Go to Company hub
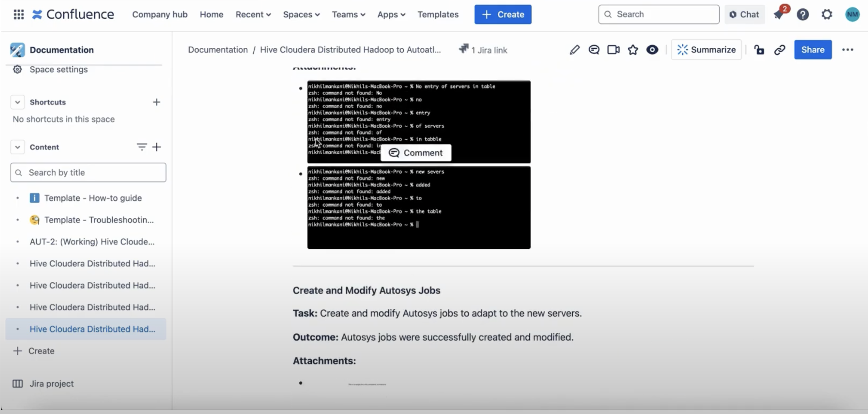Image resolution: width=868 pixels, height=414 pixels. [160, 15]
